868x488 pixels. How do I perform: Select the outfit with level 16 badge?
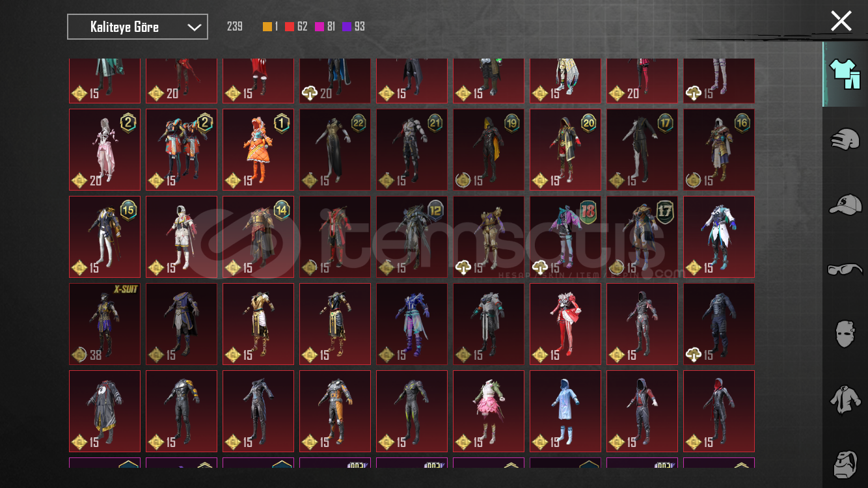tap(719, 150)
